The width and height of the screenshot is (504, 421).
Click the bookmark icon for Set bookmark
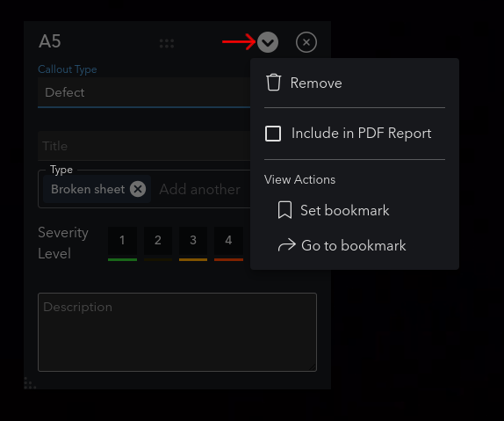pyautogui.click(x=284, y=210)
